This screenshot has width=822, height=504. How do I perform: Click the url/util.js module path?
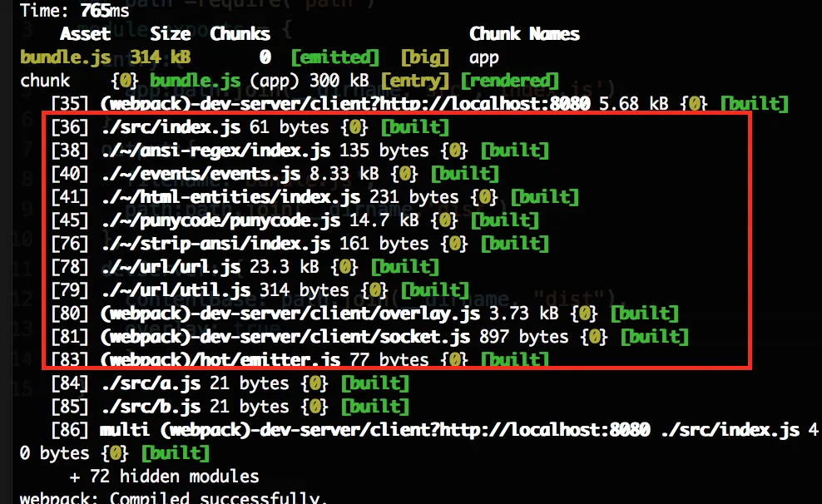(x=176, y=289)
